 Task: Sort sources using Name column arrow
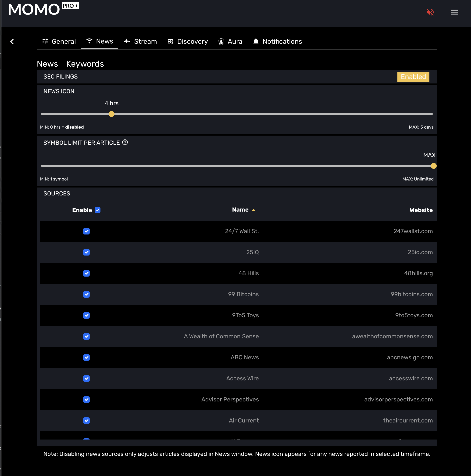tap(253, 210)
